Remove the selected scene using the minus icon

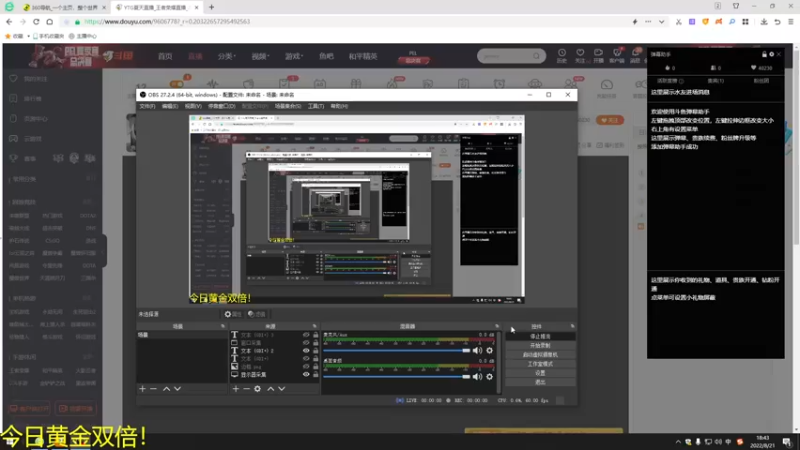153,389
